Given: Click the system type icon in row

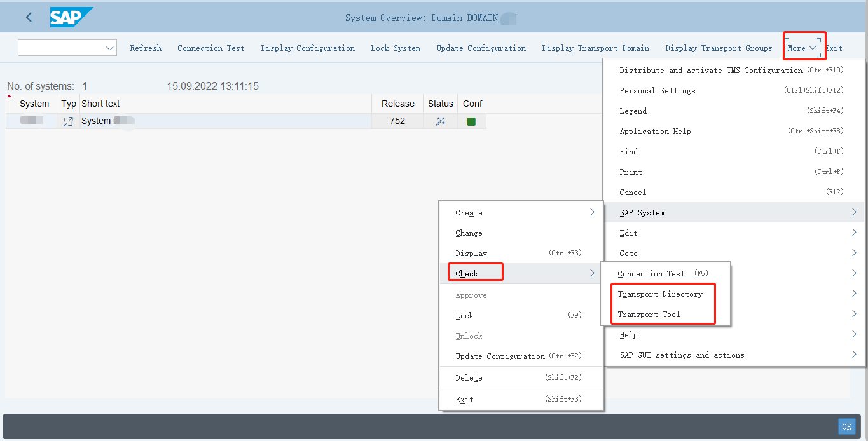Looking at the screenshot, I should coord(68,121).
